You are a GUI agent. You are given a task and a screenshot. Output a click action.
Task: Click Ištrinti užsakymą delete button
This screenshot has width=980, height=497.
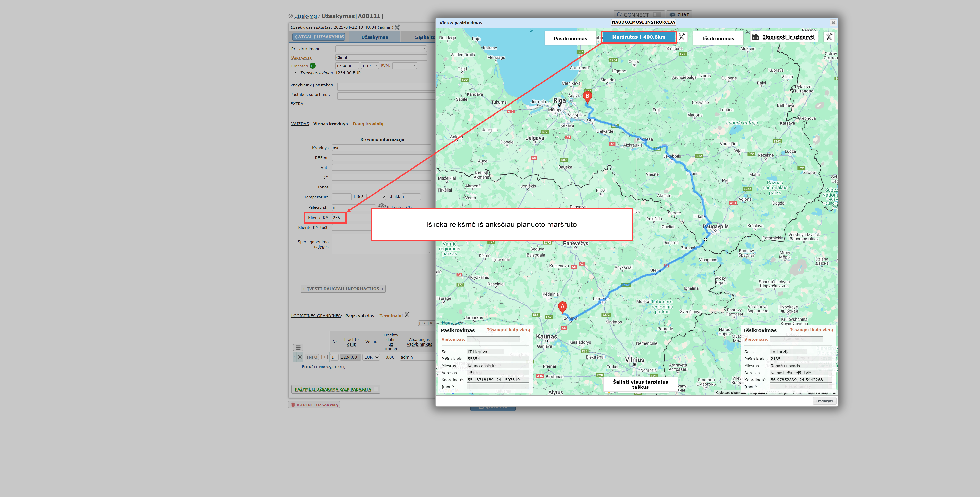coord(314,405)
